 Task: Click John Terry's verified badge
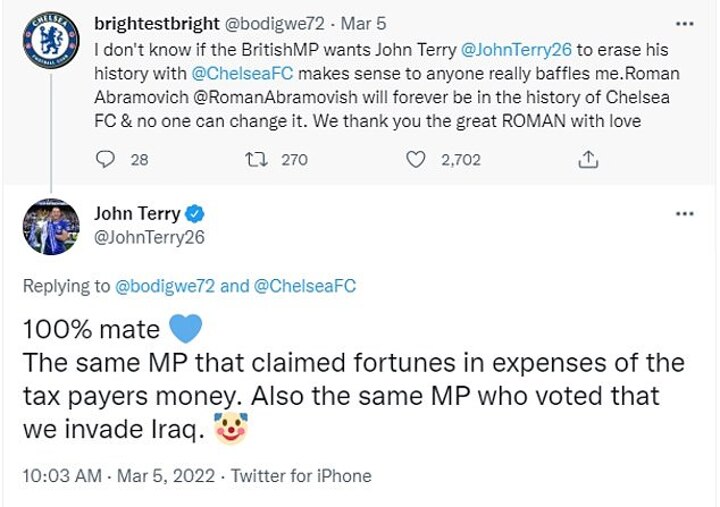tap(196, 213)
